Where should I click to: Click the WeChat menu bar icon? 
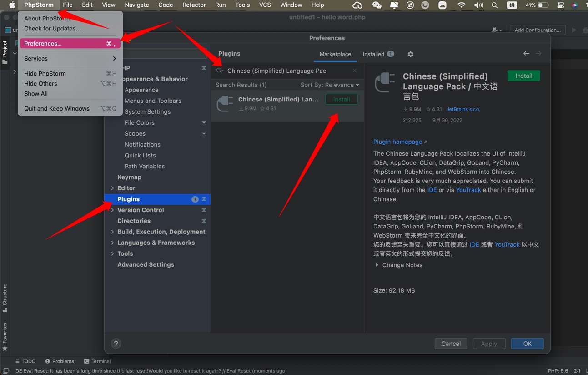[x=377, y=5]
